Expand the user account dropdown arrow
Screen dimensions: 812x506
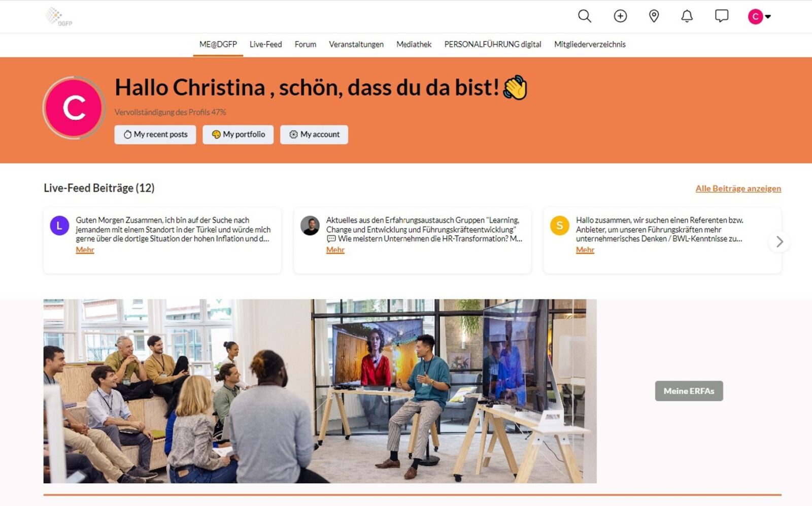pos(768,17)
